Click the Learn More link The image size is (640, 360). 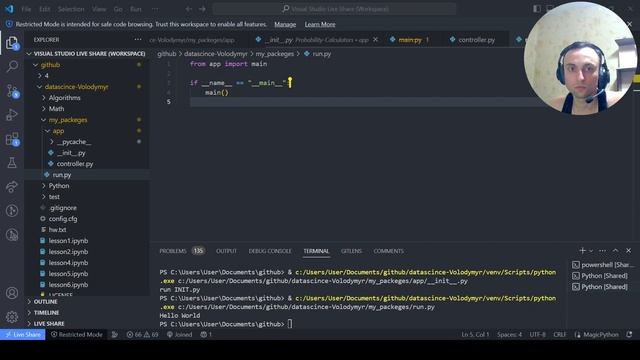[320, 24]
